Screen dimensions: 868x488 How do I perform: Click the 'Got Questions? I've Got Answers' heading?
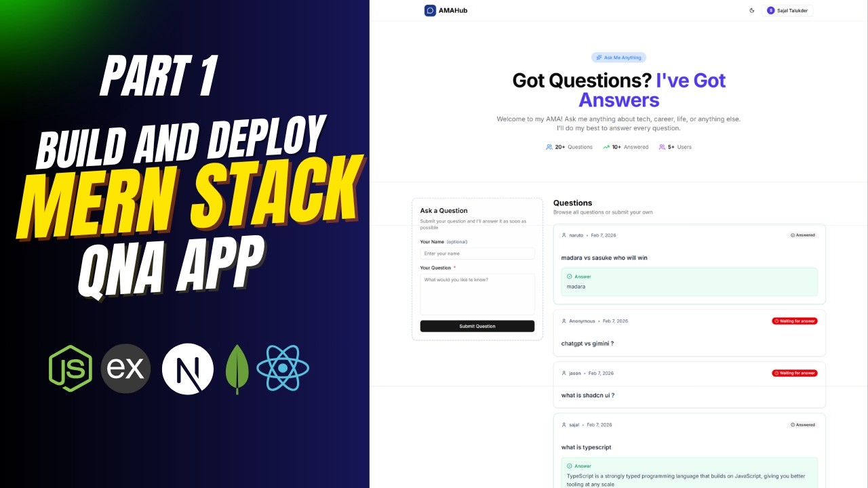(x=618, y=90)
